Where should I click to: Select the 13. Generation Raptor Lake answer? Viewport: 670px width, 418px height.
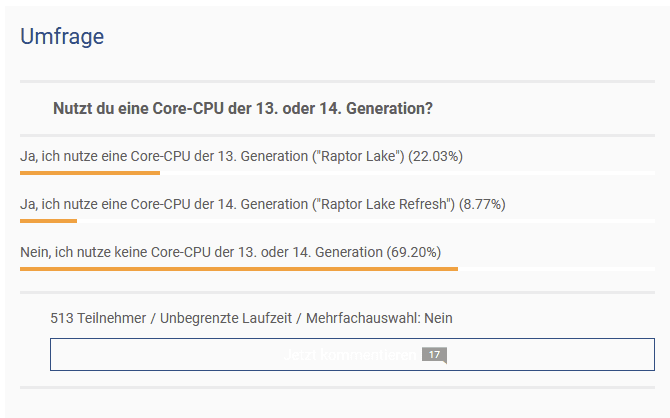tap(241, 156)
